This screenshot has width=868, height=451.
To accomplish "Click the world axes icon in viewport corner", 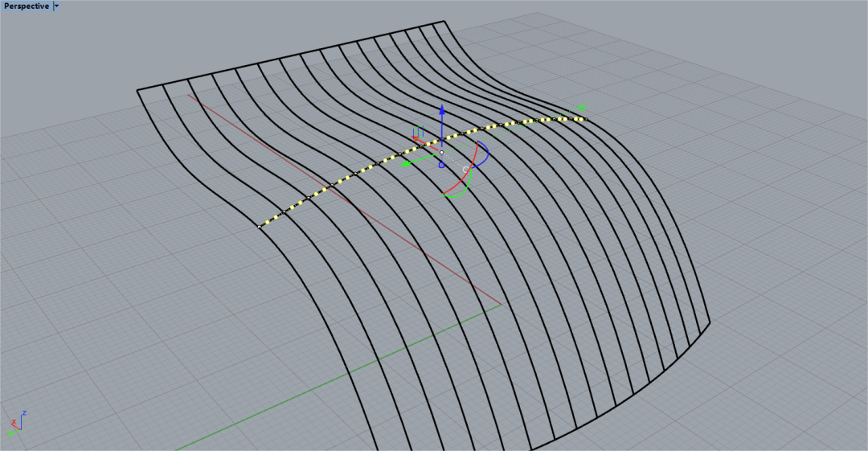I will pyautogui.click(x=15, y=424).
